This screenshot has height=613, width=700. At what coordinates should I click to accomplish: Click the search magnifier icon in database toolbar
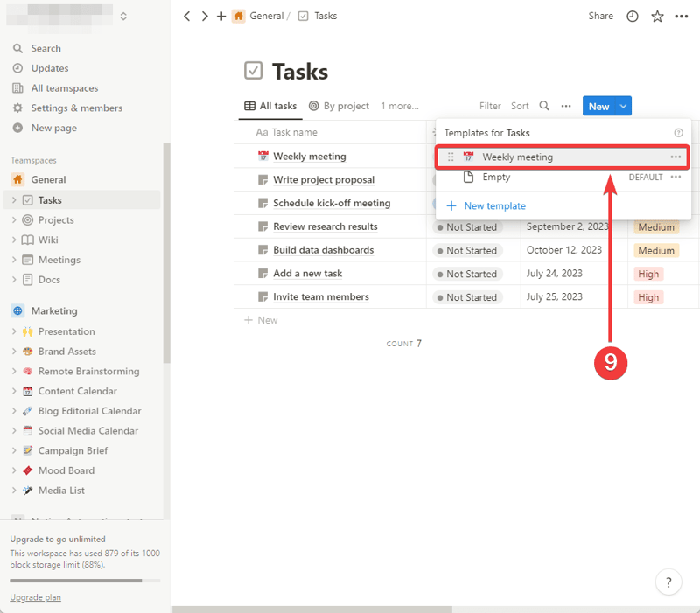coord(544,106)
